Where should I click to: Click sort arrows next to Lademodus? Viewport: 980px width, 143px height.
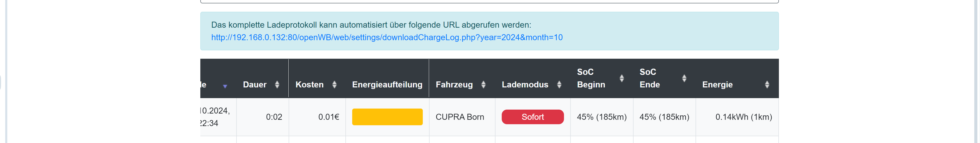pyautogui.click(x=559, y=85)
